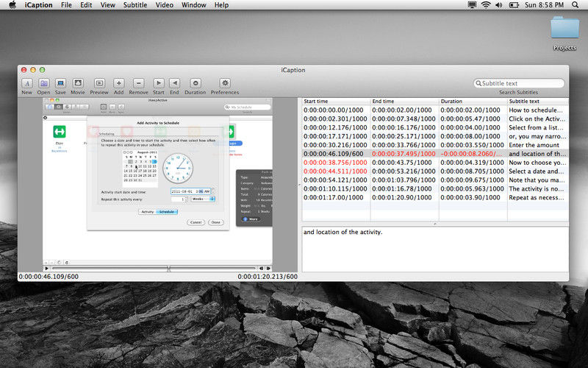
Task: Click the New subtitle file icon
Action: 27,83
